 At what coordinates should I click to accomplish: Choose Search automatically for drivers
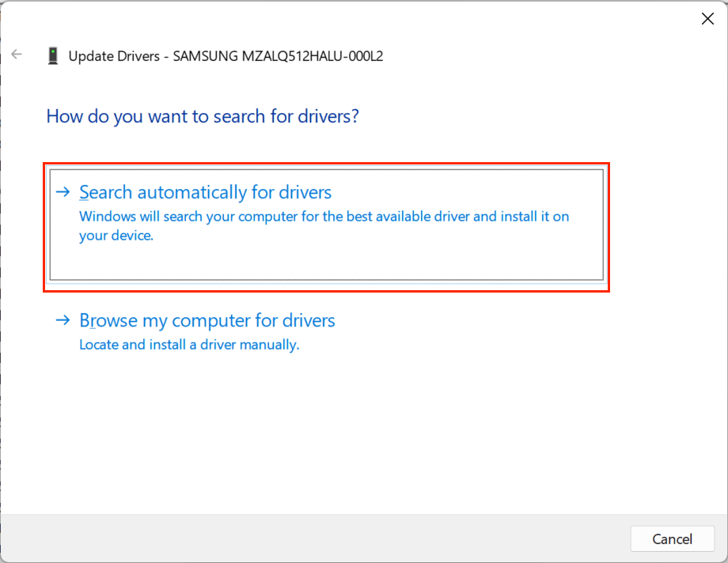205,191
